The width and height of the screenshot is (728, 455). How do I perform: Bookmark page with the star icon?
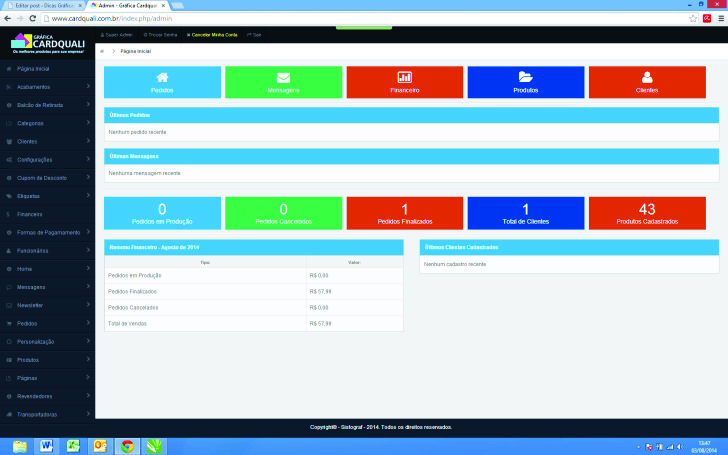693,18
